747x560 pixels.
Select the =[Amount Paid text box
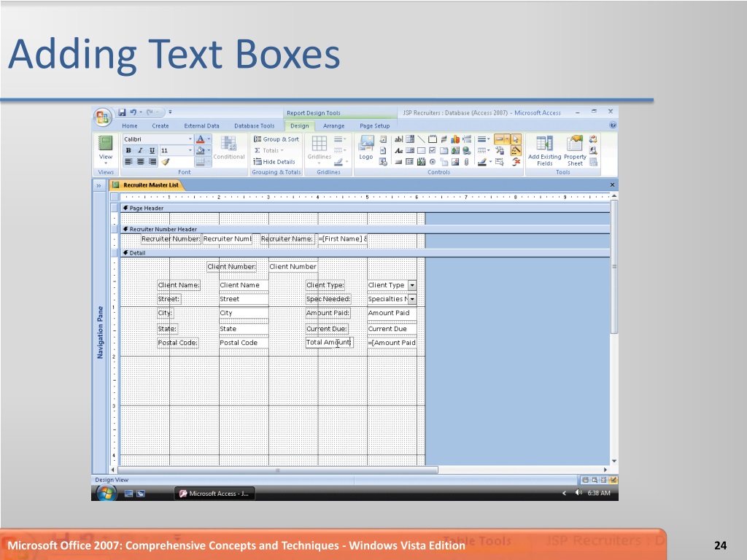(x=392, y=343)
